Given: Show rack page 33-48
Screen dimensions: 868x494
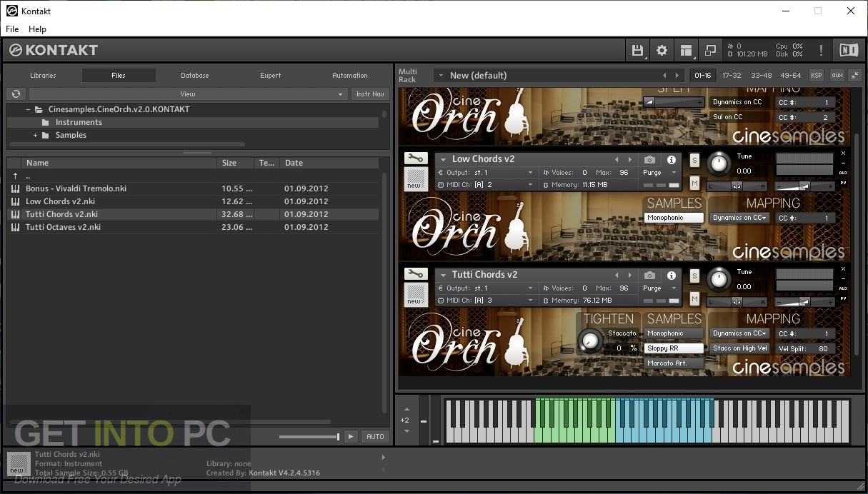Looking at the screenshot, I should [x=761, y=75].
